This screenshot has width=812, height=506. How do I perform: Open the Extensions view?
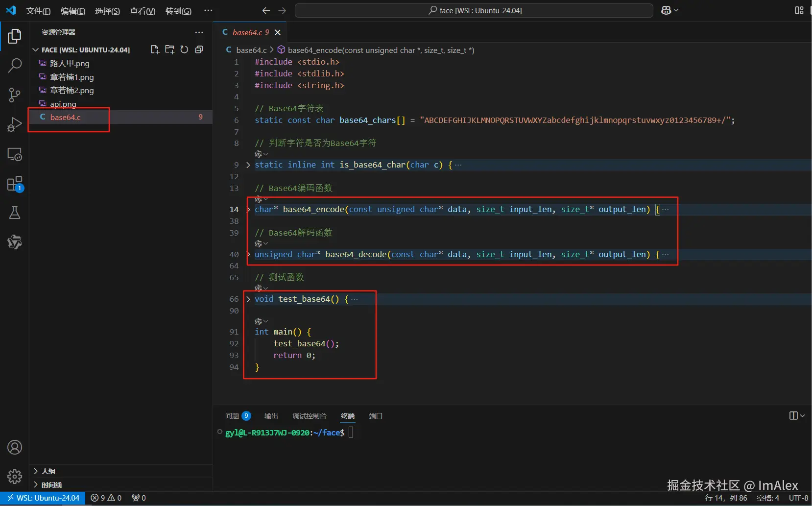point(15,184)
